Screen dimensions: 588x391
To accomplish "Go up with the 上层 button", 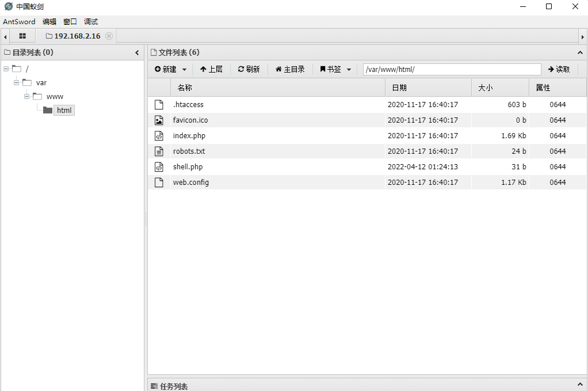I will (x=211, y=70).
